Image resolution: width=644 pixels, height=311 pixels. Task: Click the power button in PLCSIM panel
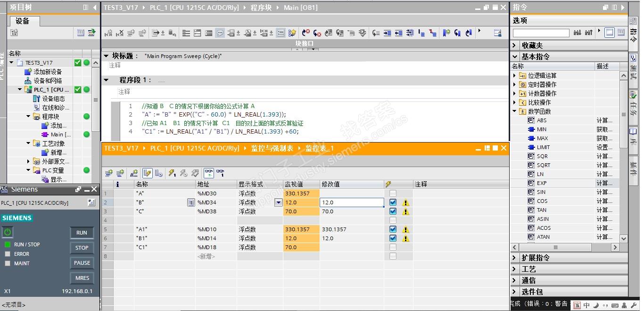click(x=8, y=232)
